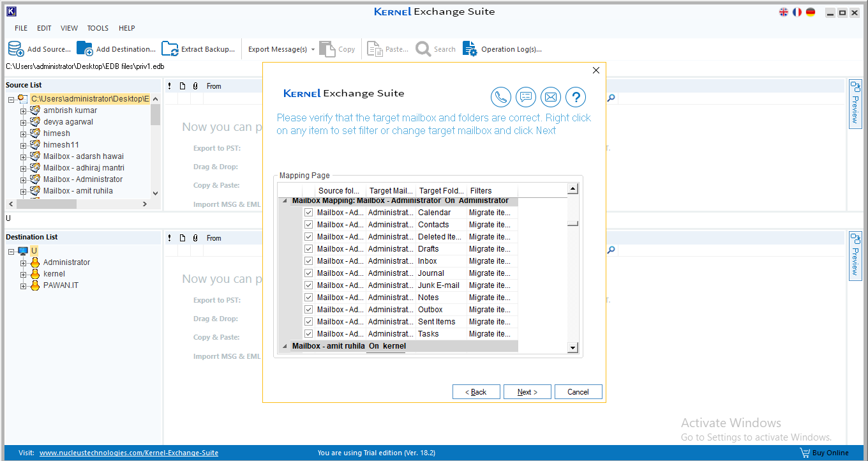The width and height of the screenshot is (868, 461).
Task: Go Back in the mapping dialog
Action: point(476,392)
